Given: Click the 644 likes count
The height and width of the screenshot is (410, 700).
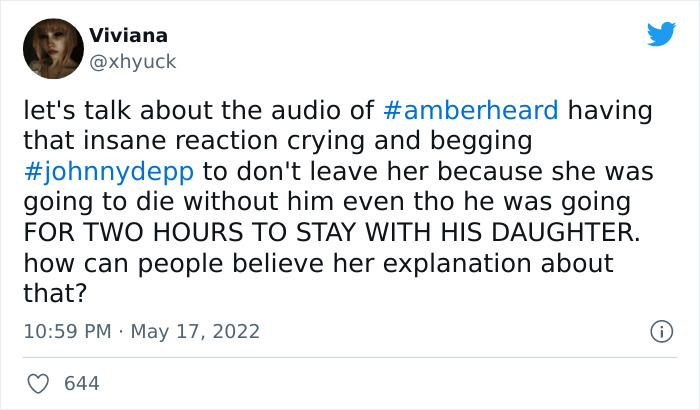Looking at the screenshot, I should click(82, 384).
